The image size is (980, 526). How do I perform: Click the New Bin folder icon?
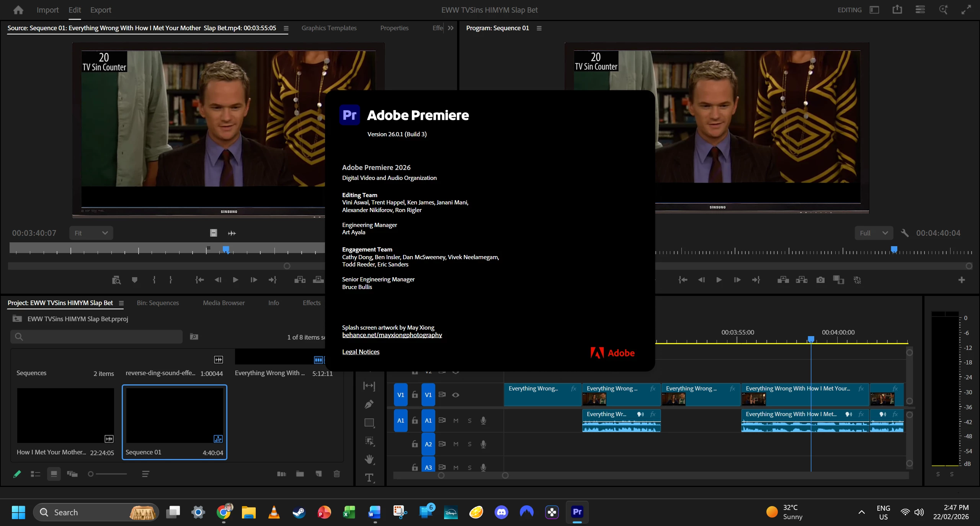(300, 474)
